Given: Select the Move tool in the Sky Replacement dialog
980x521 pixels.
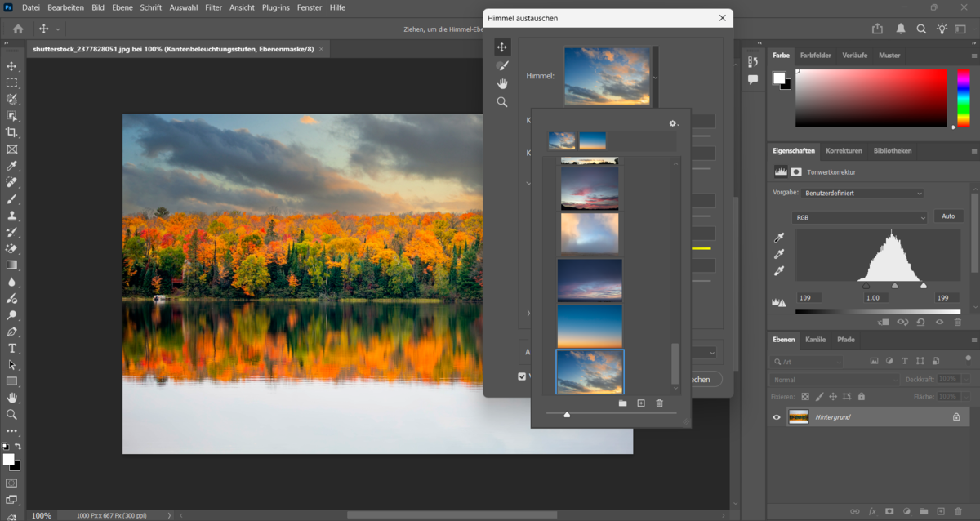Looking at the screenshot, I should tap(502, 47).
